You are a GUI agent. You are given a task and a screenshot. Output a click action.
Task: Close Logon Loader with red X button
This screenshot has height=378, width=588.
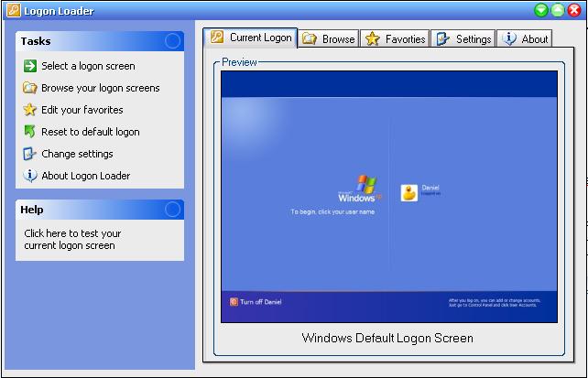574,10
